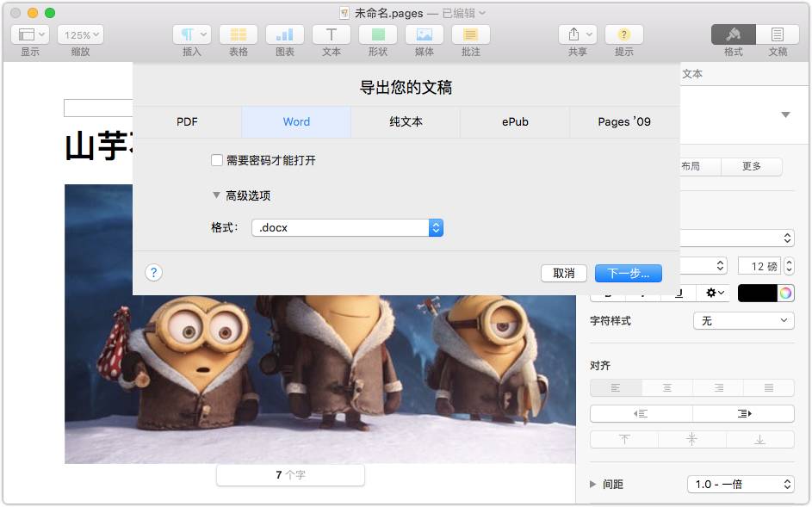The image size is (812, 507).
Task: Open the Document (文稿) inspector
Action: point(778,34)
